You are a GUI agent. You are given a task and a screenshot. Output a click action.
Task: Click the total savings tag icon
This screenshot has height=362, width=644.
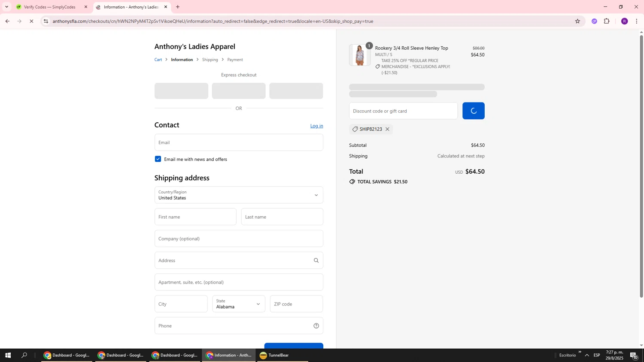click(352, 182)
